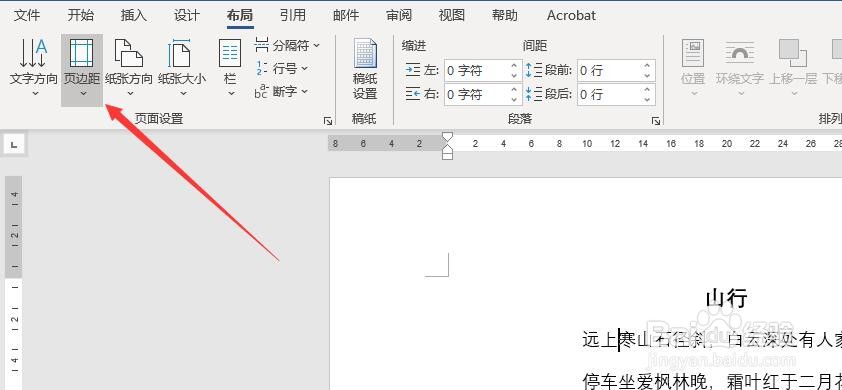
Task: Open the 纸张方向 orientation menu
Action: tap(129, 68)
